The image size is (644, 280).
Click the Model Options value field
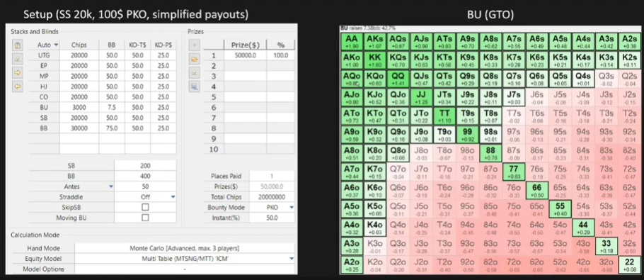point(185,269)
